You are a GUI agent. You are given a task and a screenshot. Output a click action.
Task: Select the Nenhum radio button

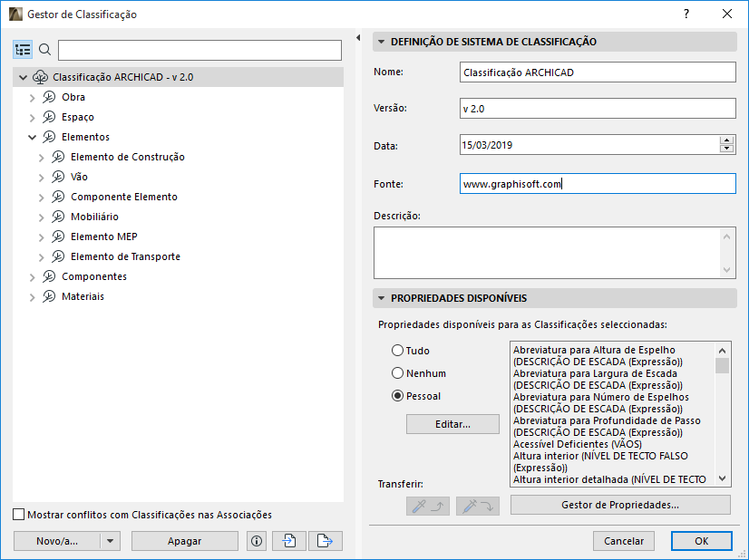(x=398, y=372)
